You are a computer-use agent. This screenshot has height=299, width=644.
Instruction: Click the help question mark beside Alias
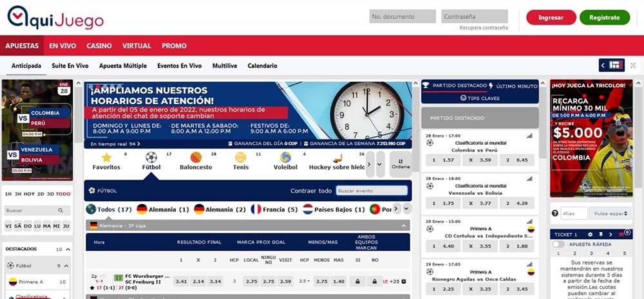555,213
